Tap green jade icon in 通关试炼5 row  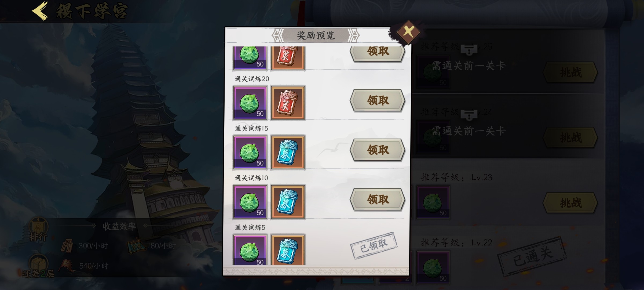(x=250, y=250)
